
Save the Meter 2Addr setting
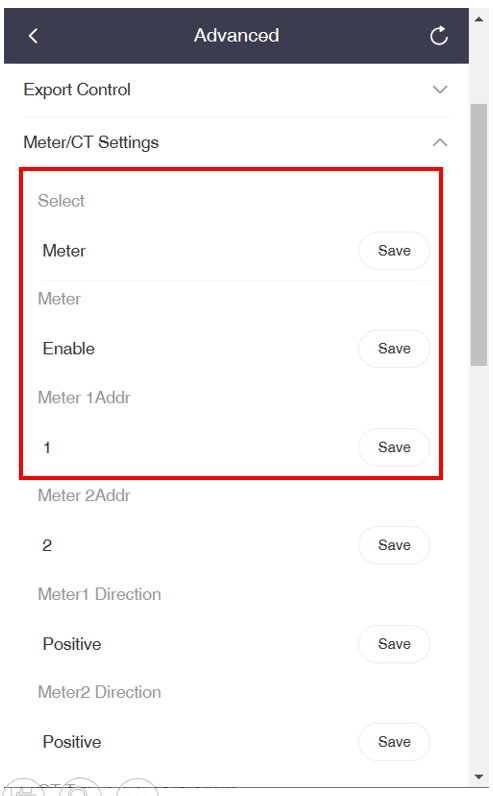394,545
